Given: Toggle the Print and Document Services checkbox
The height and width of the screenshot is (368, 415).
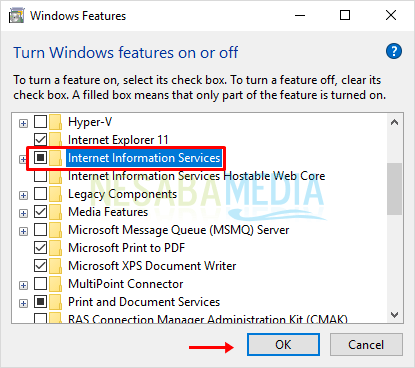Looking at the screenshot, I should (41, 301).
